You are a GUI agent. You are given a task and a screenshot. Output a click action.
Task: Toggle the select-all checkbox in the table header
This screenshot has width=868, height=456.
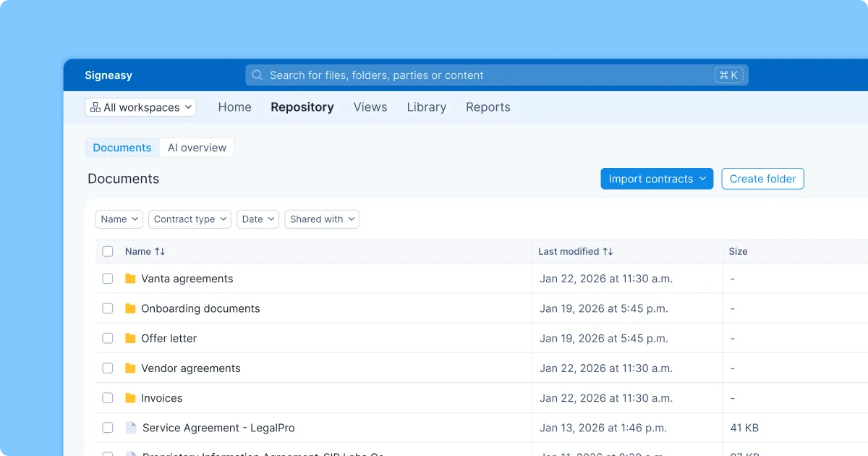[108, 251]
